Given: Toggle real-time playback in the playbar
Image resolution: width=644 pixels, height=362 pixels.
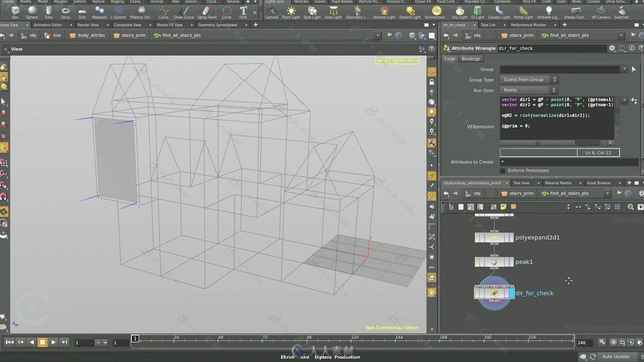Looking at the screenshot, I should tap(613, 342).
